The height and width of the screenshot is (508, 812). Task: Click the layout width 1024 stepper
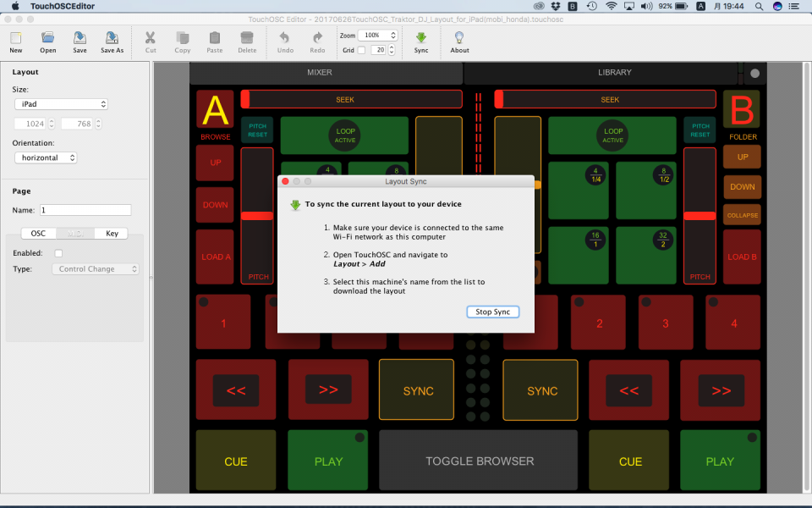[52, 124]
